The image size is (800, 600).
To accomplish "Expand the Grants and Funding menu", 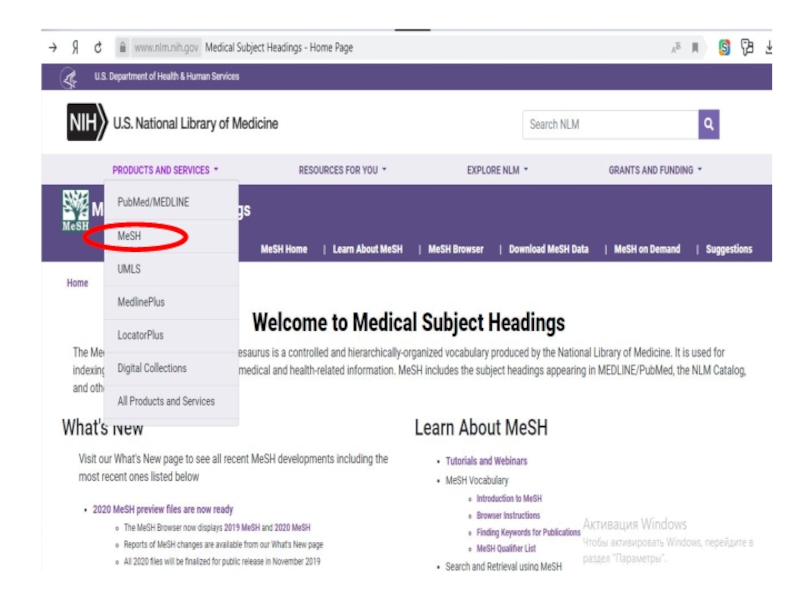I will (x=655, y=170).
